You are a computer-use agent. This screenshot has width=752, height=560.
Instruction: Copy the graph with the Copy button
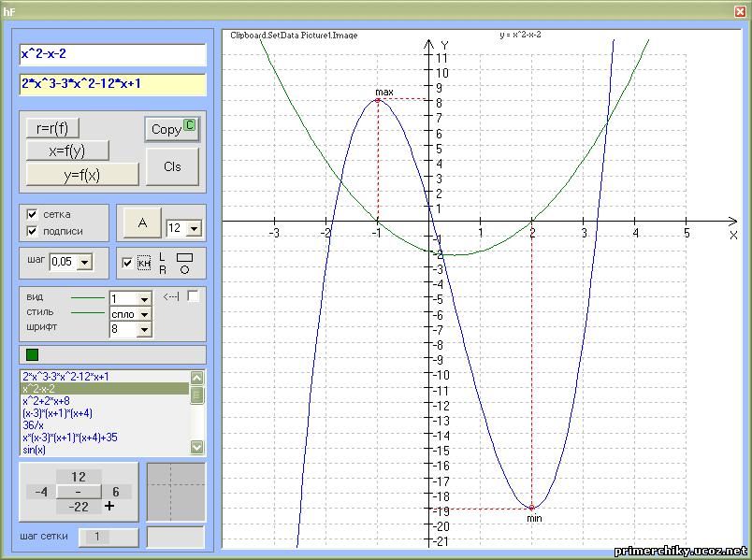coord(172,129)
